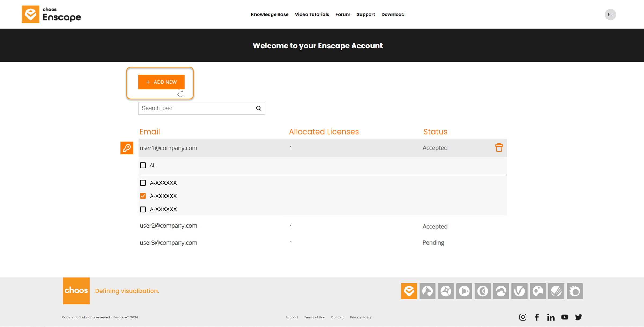644x327 pixels.
Task: Click the search magnifier icon
Action: (x=258, y=108)
